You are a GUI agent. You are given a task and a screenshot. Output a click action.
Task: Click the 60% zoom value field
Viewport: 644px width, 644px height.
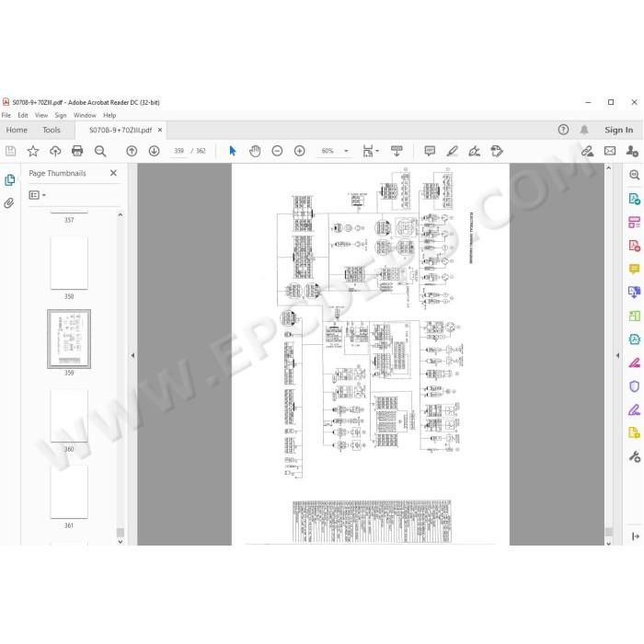pos(328,151)
